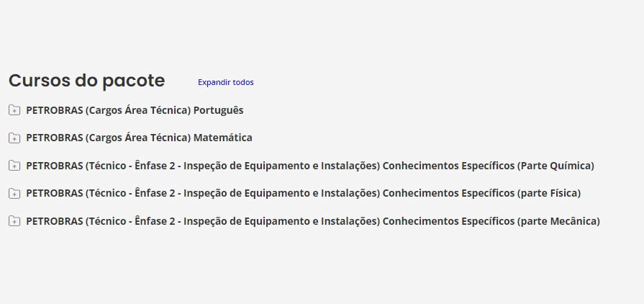Click the Cargos Área Técnica Português row
The height and width of the screenshot is (304, 644).
coord(135,110)
